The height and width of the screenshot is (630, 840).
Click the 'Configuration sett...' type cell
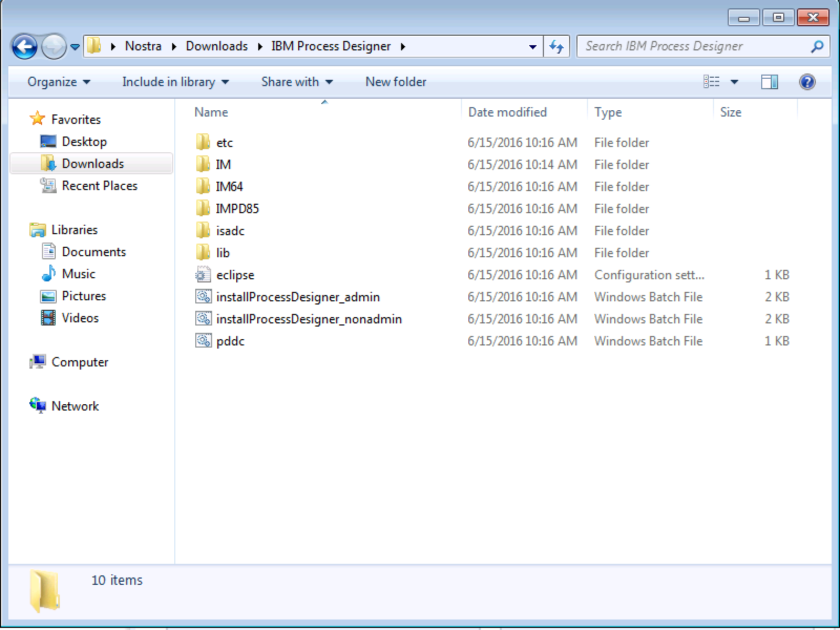(649, 275)
